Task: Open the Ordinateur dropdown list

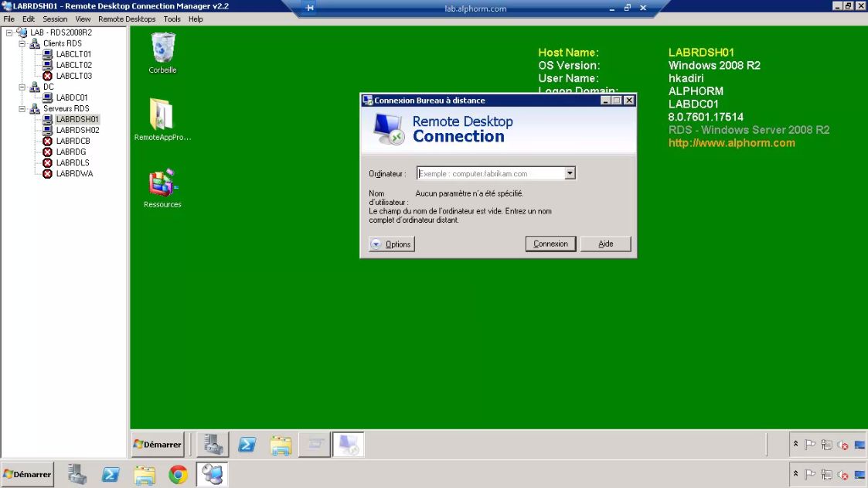Action: tap(570, 172)
